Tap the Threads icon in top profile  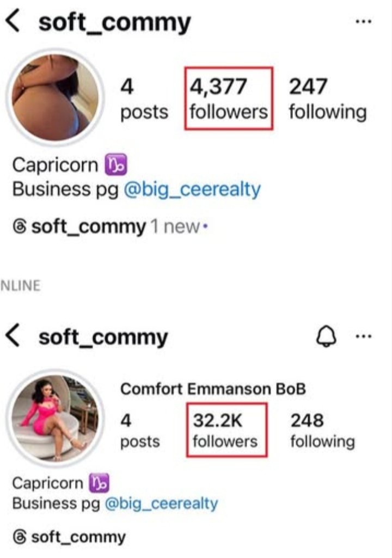pyautogui.click(x=20, y=226)
